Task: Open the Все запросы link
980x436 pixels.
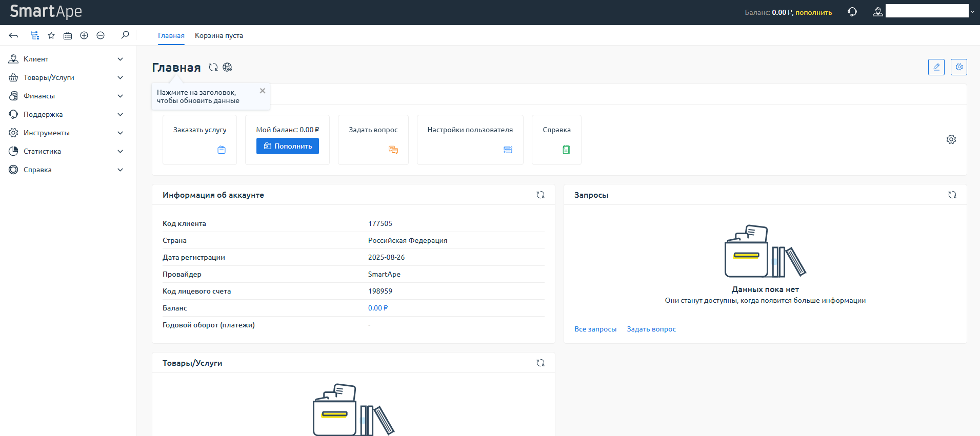Action: click(595, 329)
